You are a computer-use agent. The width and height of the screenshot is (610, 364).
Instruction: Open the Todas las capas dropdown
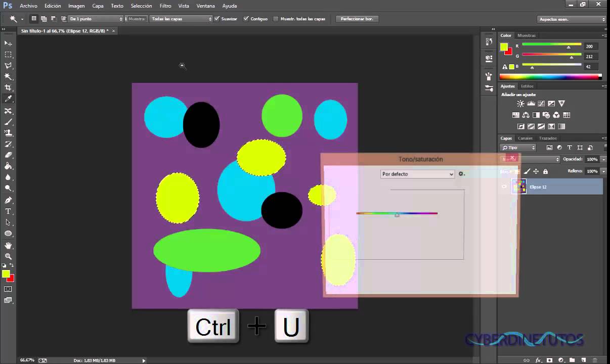click(181, 19)
